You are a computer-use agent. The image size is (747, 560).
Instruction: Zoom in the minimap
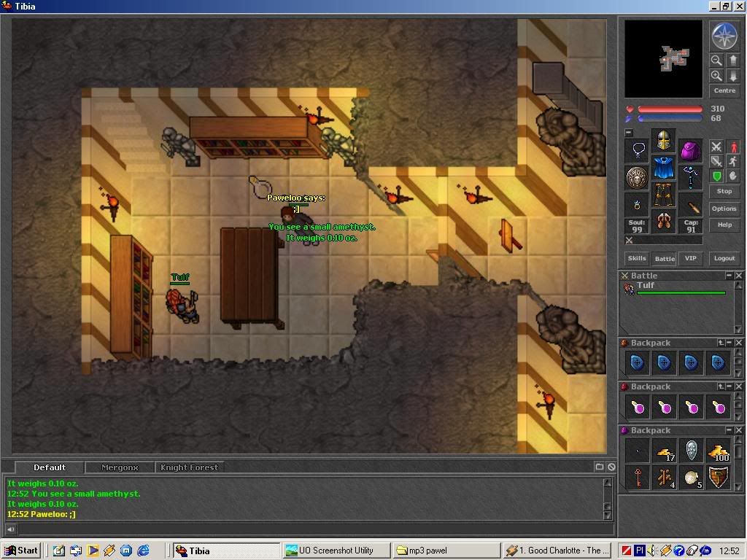click(716, 76)
